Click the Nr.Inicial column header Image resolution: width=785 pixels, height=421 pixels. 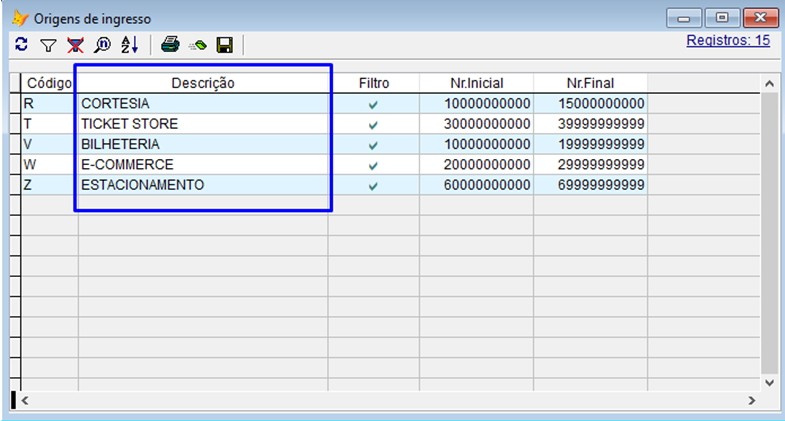pos(475,83)
